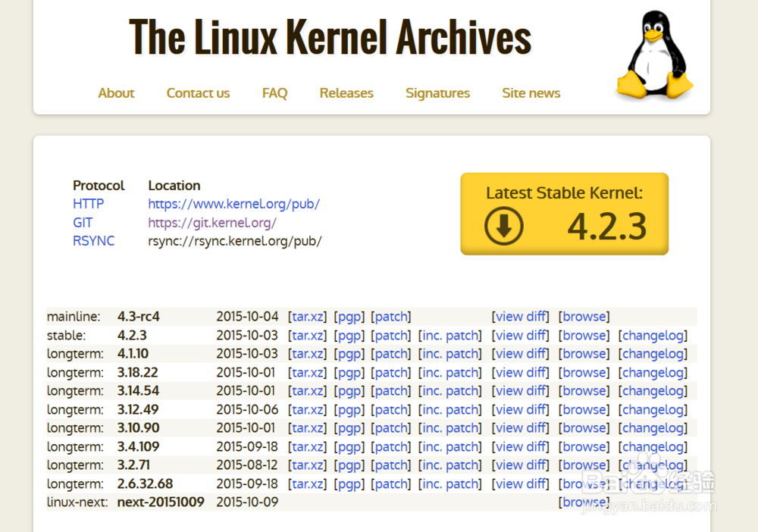The image size is (758, 532).
Task: Download tar.xz for longterm 3.12.49
Action: click(308, 410)
